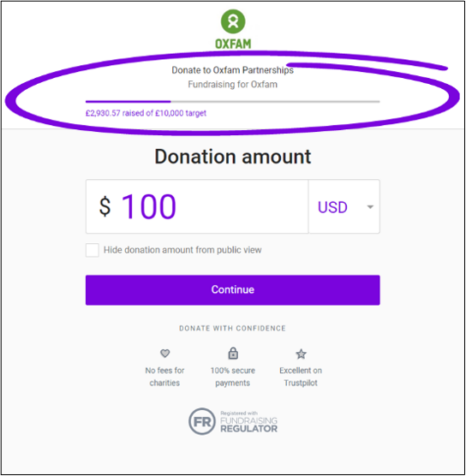Viewport: 466px width, 476px height.
Task: Tick Hide donation amount from public view
Action: click(92, 250)
